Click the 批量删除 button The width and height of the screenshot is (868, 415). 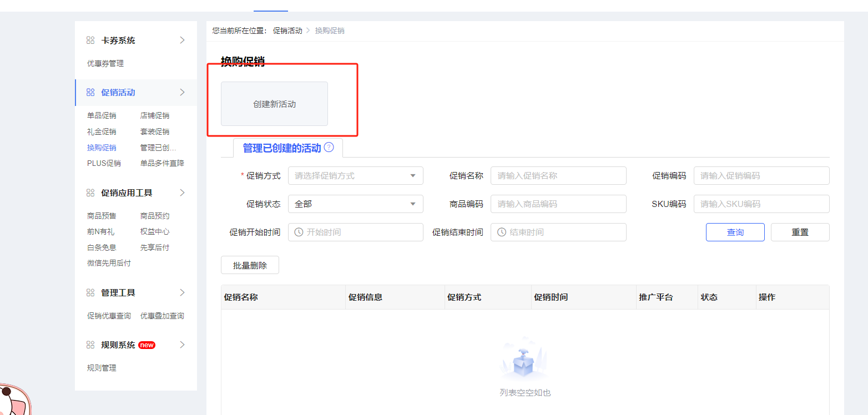point(250,265)
